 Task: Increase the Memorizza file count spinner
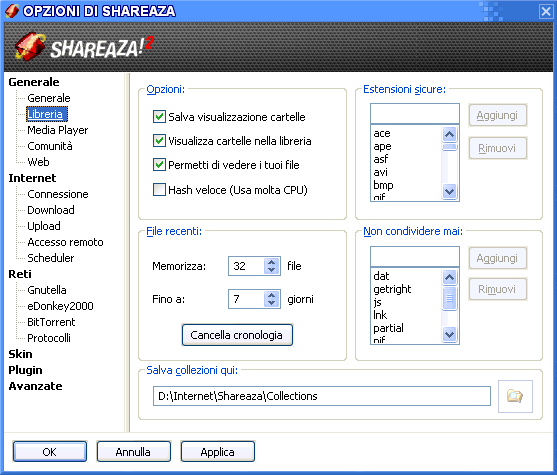coord(272,262)
